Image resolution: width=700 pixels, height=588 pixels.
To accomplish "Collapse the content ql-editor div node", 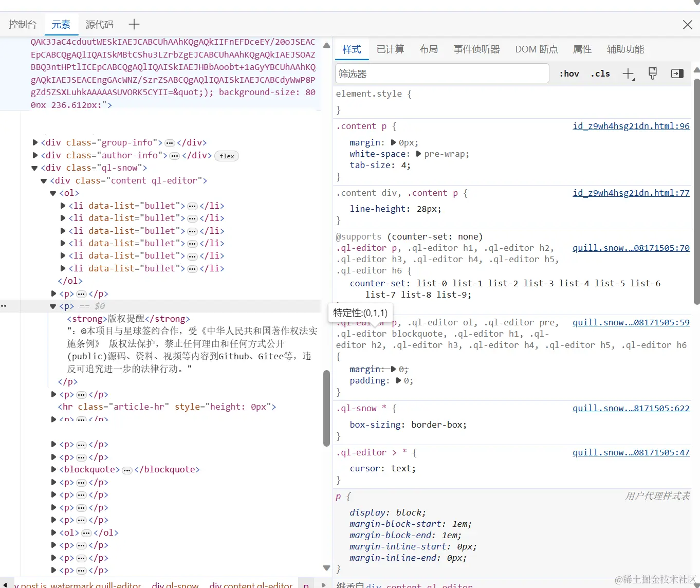I will (44, 181).
